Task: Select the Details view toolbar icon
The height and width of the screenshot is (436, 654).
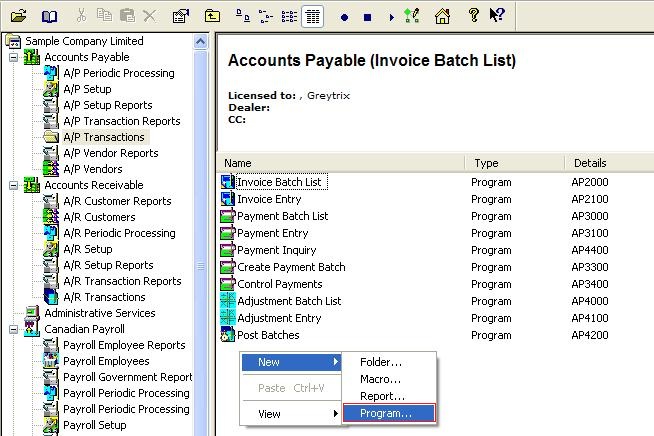Action: click(312, 17)
